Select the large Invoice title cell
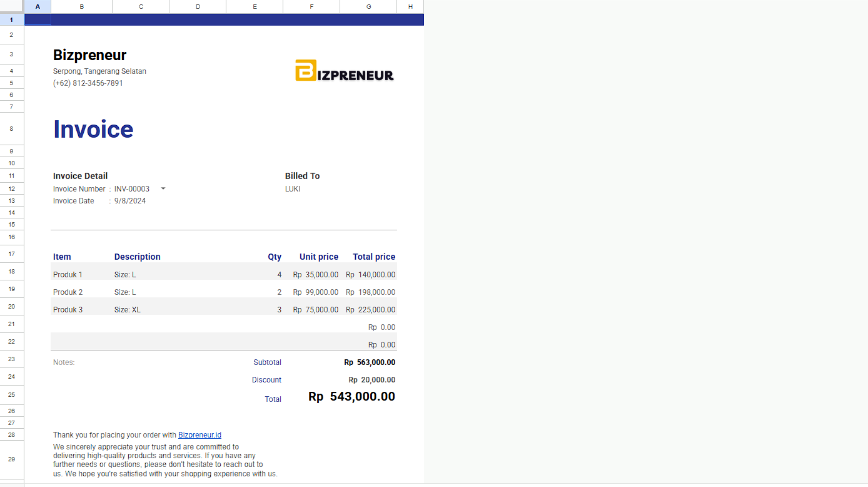 click(93, 129)
